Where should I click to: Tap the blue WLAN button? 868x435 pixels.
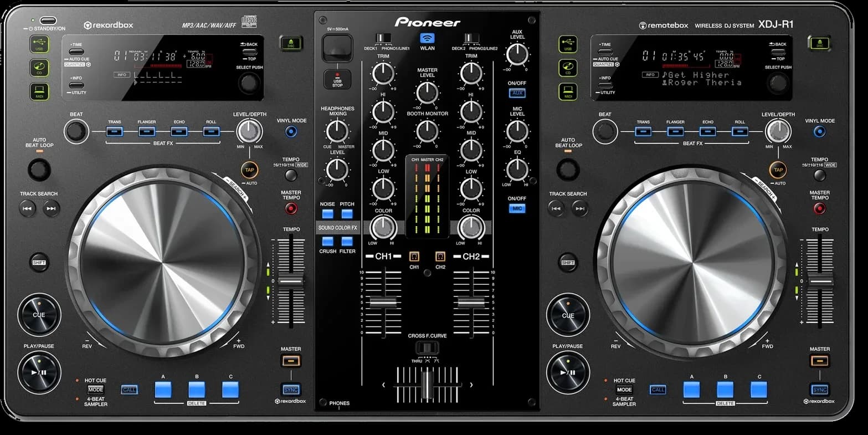tap(427, 38)
